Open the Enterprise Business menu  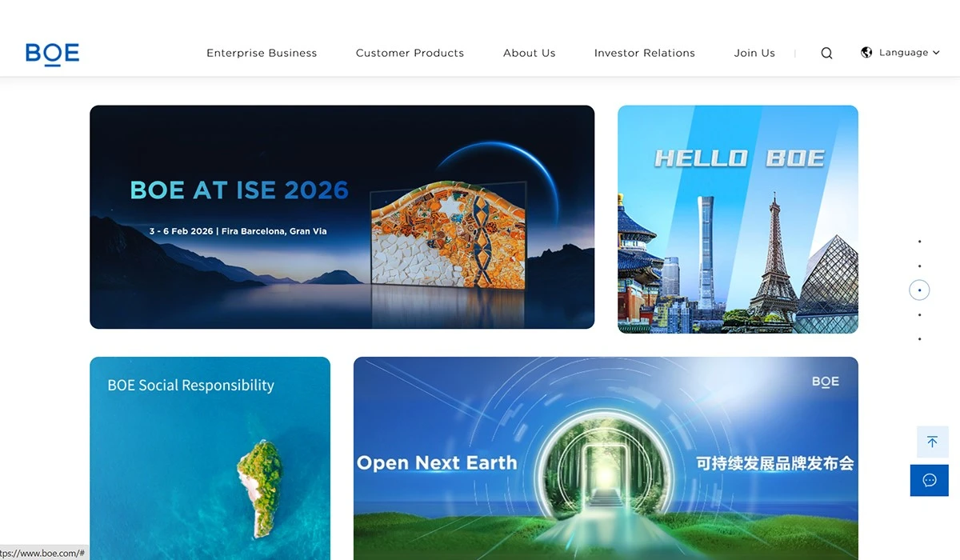tap(262, 53)
